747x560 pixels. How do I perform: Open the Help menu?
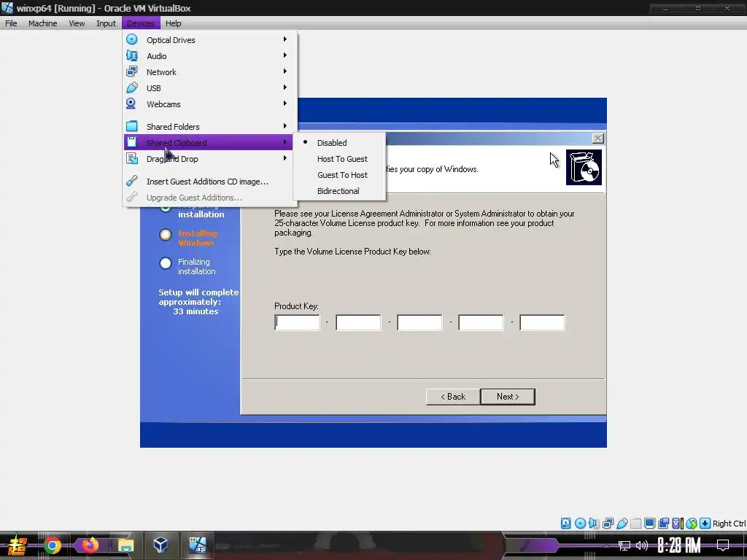[173, 23]
